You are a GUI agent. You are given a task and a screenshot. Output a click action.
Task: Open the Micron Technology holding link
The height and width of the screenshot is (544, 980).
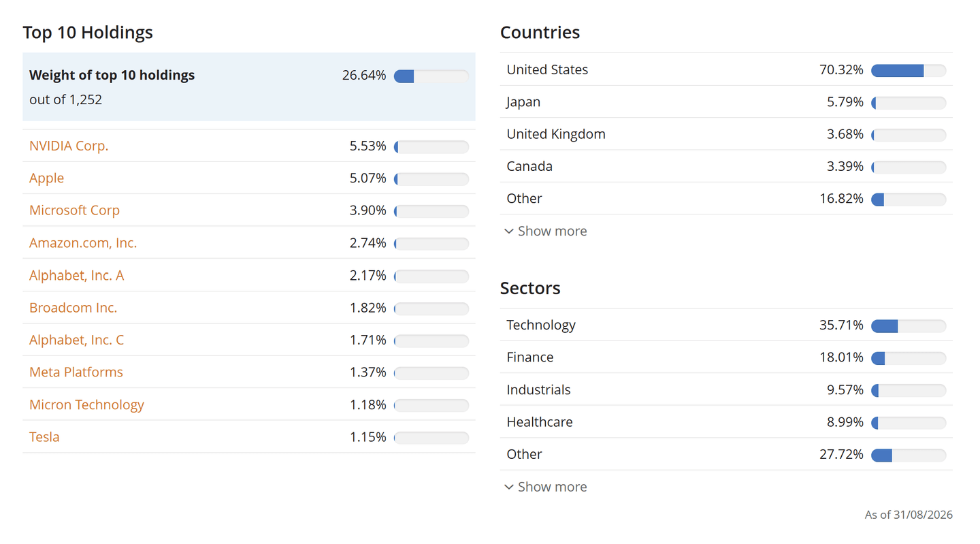pos(86,404)
